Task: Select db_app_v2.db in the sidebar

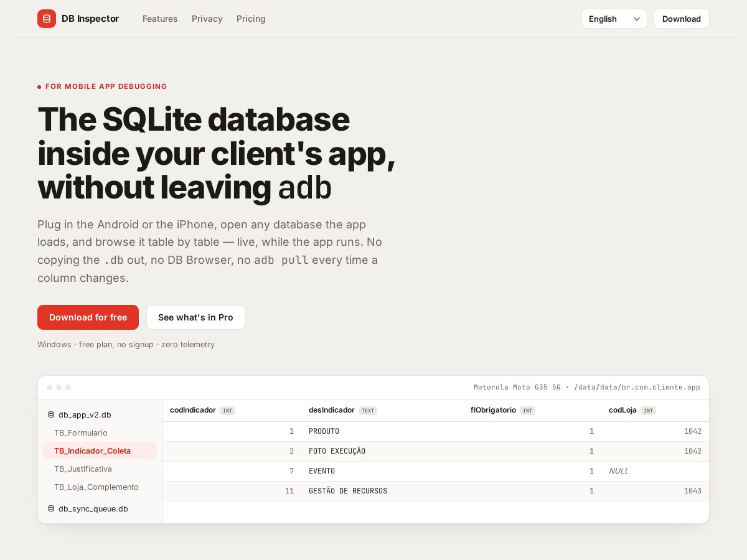Action: 100,414
